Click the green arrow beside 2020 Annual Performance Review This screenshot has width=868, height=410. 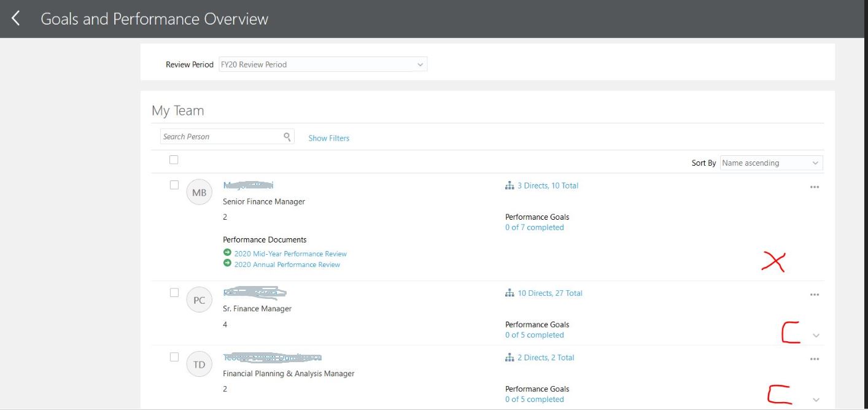(227, 264)
